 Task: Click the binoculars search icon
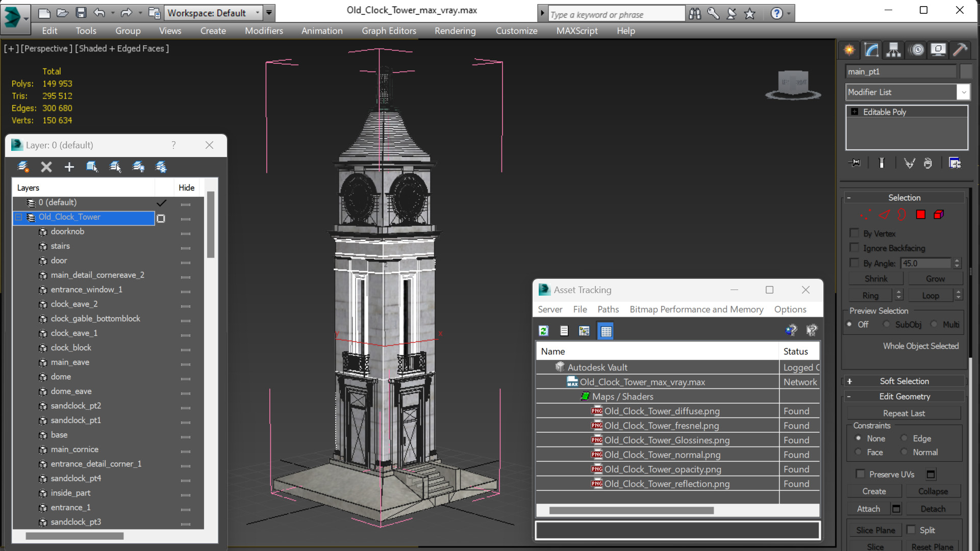[695, 14]
